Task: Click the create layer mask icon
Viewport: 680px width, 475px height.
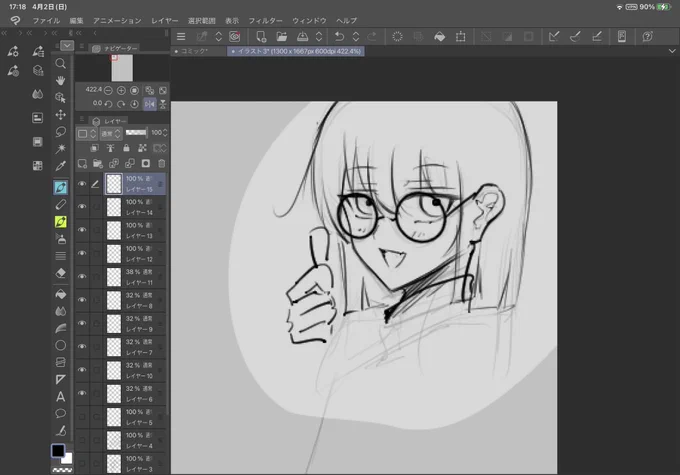Action: 146,164
